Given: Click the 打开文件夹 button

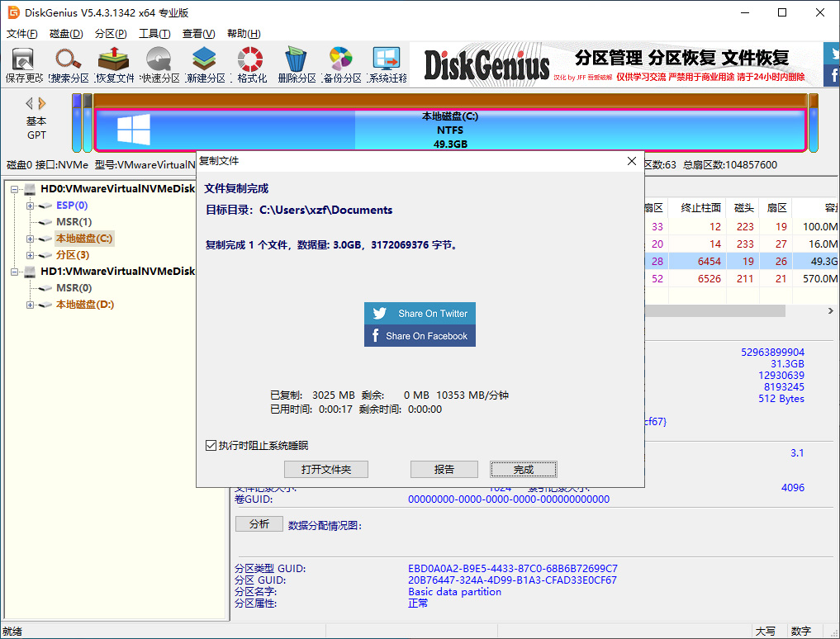Looking at the screenshot, I should tap(326, 469).
